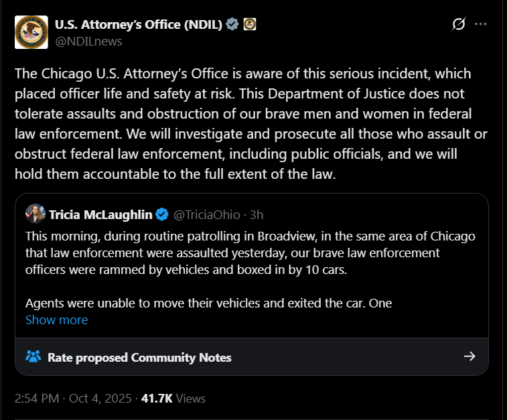Click the arrow at the Community Notes row
507x420 pixels.
(x=469, y=356)
